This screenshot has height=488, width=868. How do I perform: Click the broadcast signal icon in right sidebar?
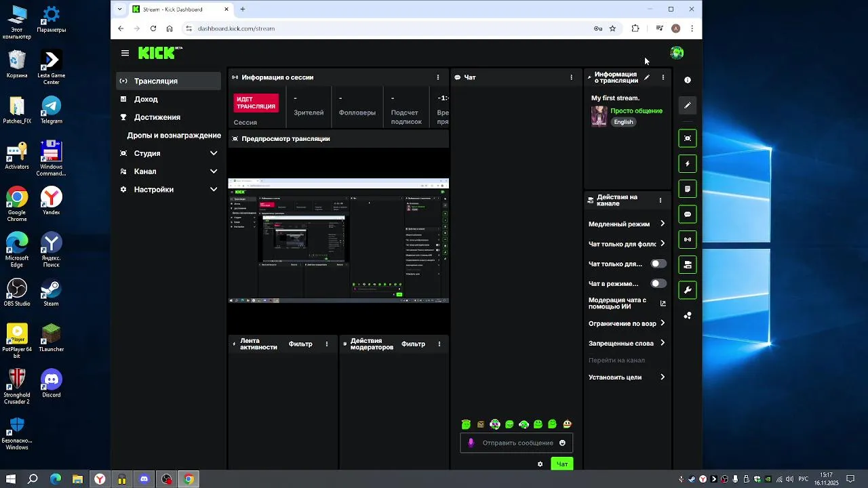(688, 239)
